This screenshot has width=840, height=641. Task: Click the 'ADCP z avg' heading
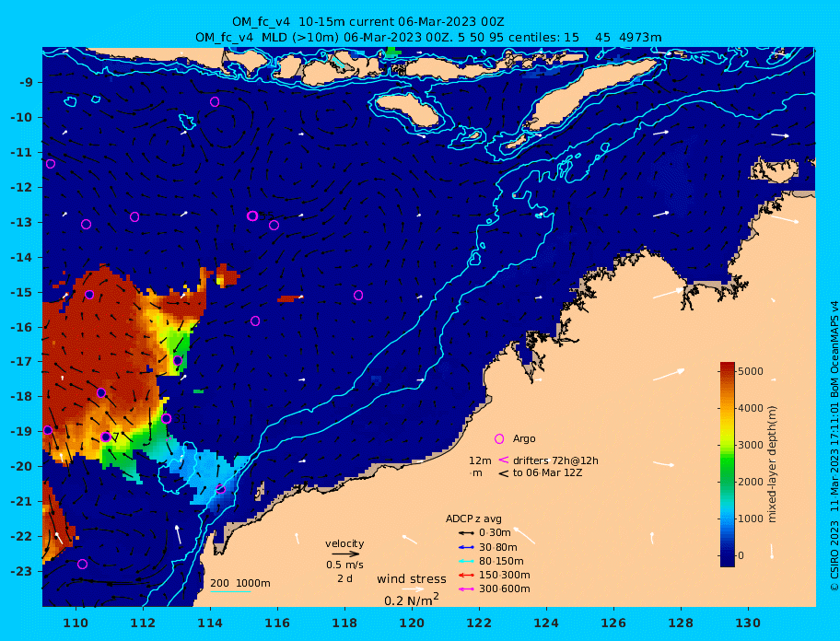473,519
